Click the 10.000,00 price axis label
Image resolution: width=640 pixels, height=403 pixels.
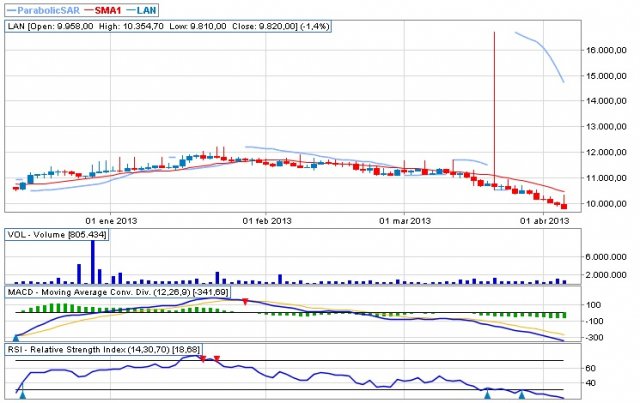(606, 203)
